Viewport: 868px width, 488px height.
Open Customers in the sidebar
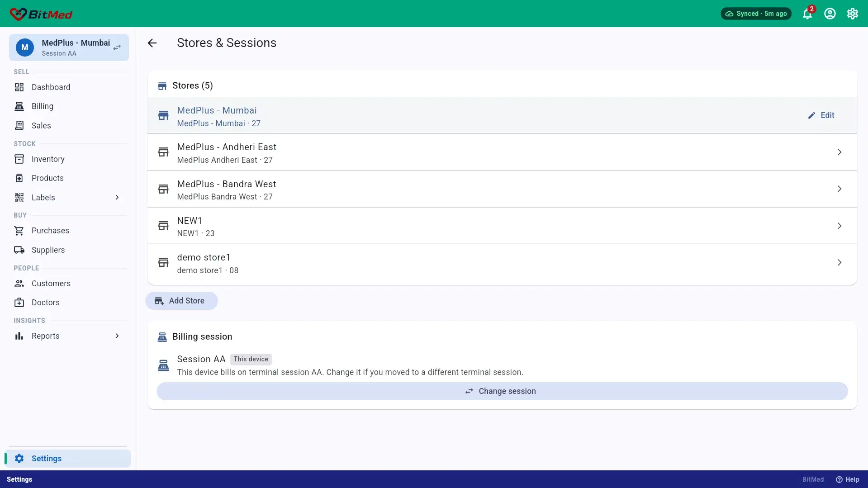68,284
